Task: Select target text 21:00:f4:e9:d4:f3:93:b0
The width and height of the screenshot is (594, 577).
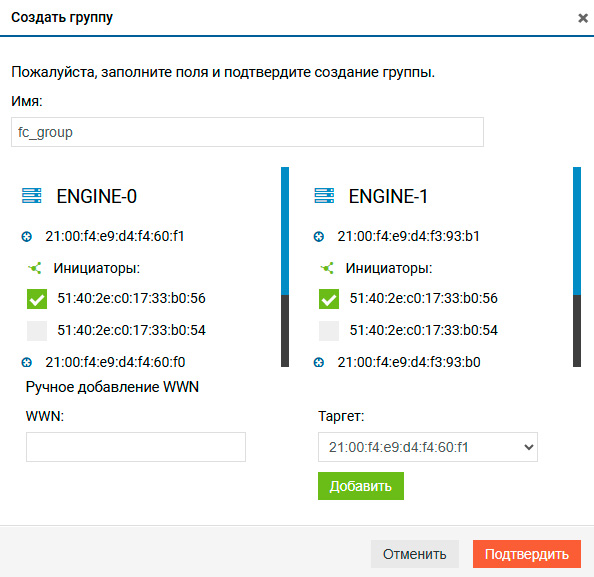Action: [x=409, y=362]
